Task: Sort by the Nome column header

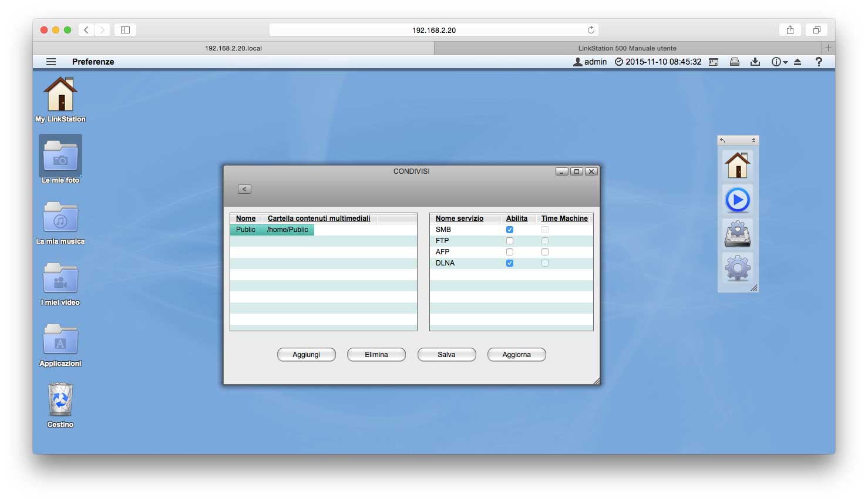Action: point(245,218)
